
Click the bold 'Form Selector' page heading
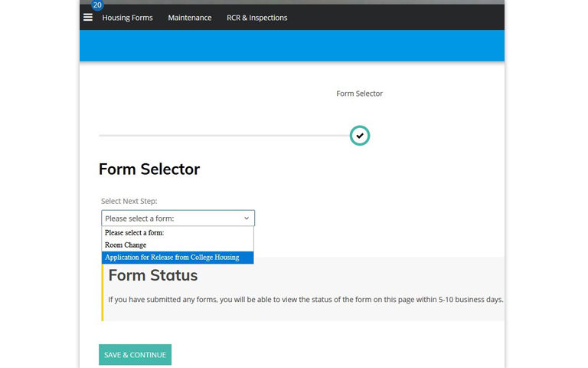[x=149, y=169]
